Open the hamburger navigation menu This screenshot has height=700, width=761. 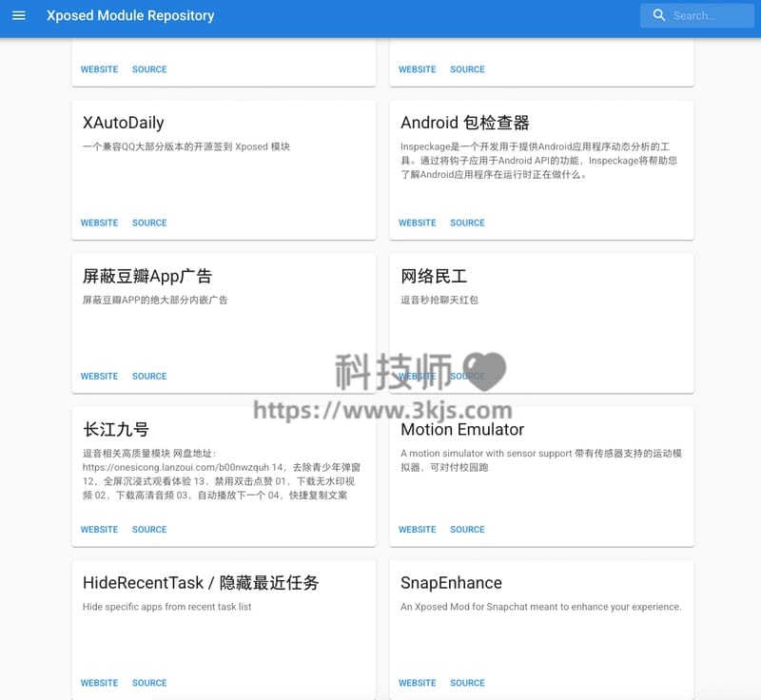point(18,15)
